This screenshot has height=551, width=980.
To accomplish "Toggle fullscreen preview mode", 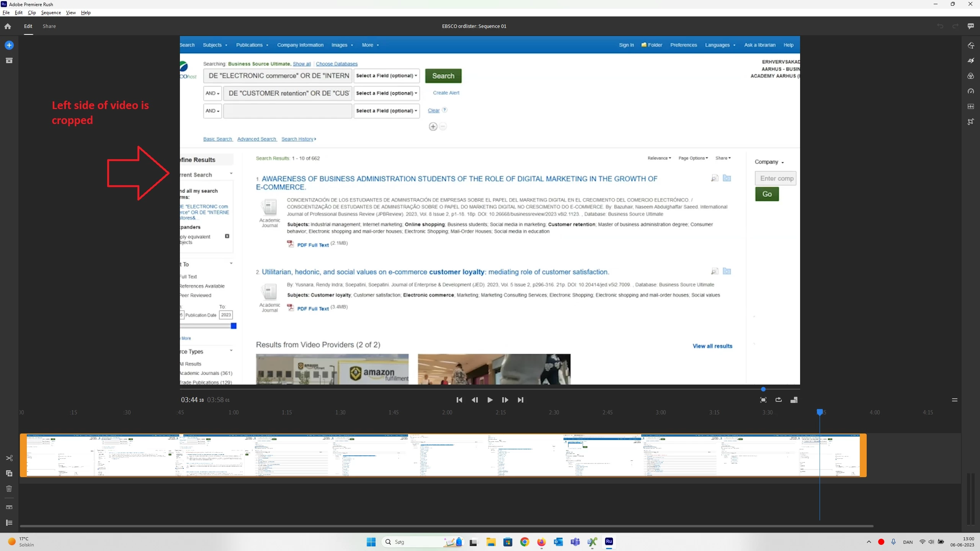I will click(x=763, y=400).
